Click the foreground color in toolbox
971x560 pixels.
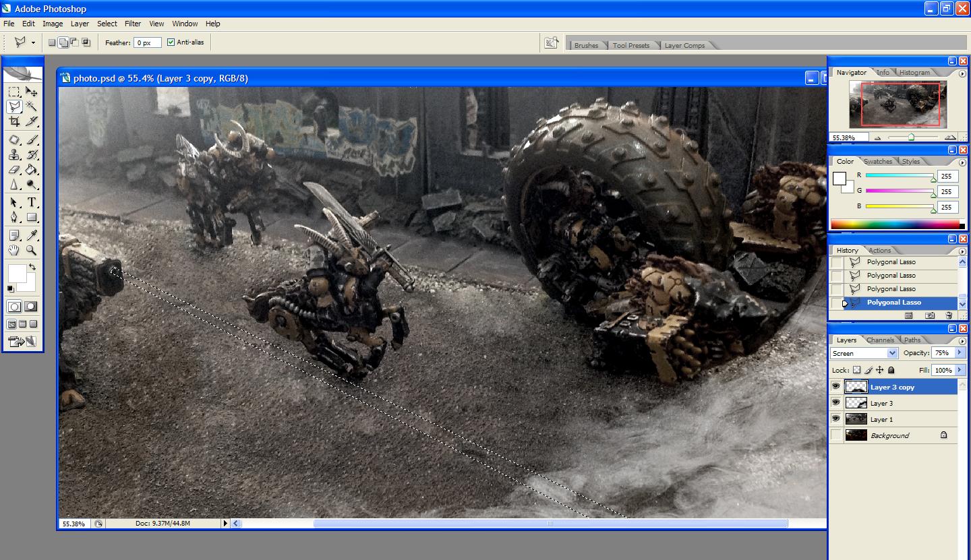tap(17, 274)
